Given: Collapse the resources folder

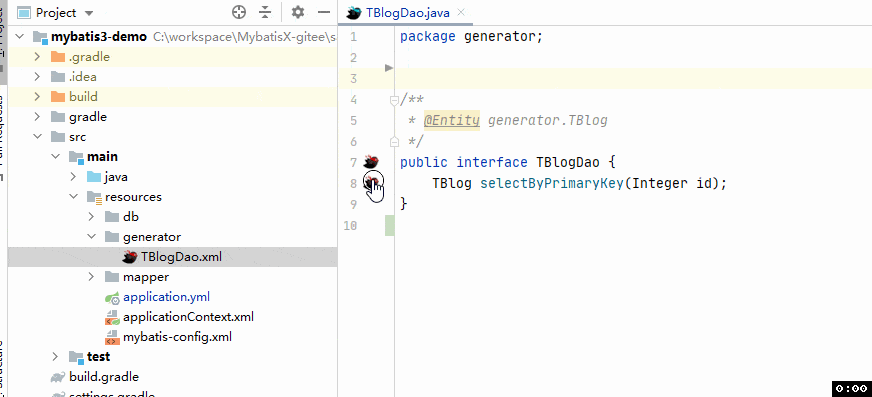Looking at the screenshot, I should point(73,197).
